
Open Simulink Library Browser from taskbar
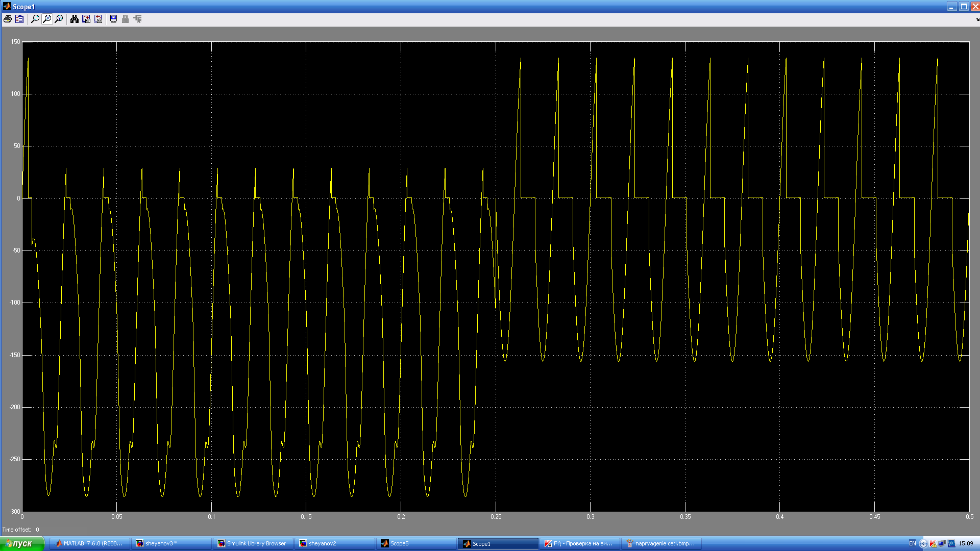pos(253,543)
